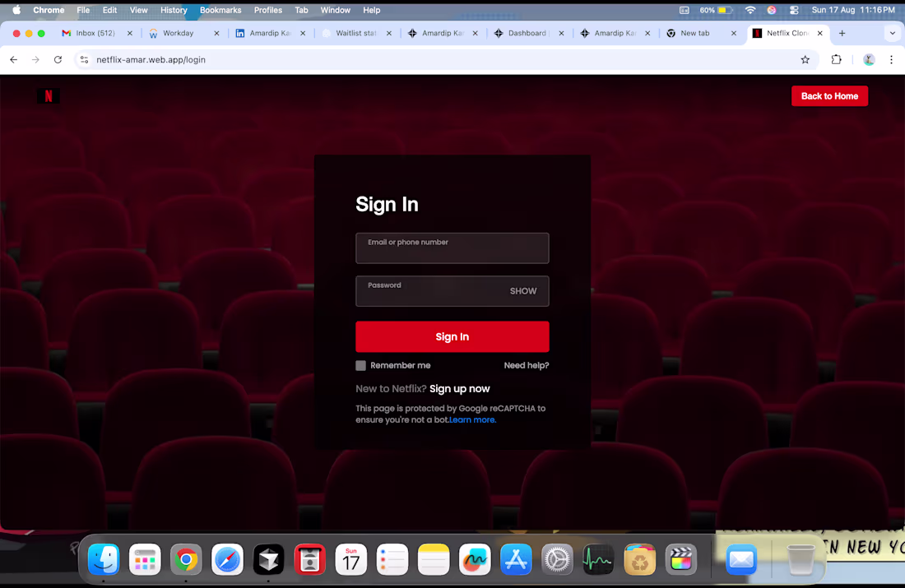Show the password using the SHOW toggle

tap(523, 291)
